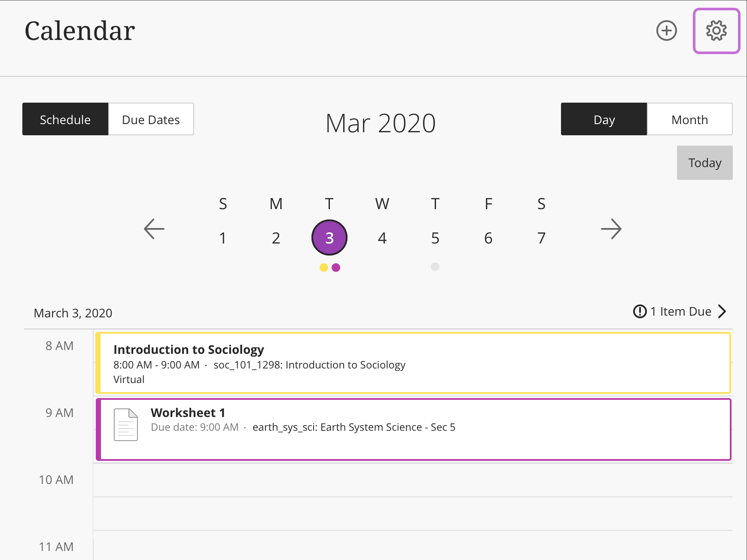The height and width of the screenshot is (560, 747).
Task: Jump to Today
Action: 704,163
